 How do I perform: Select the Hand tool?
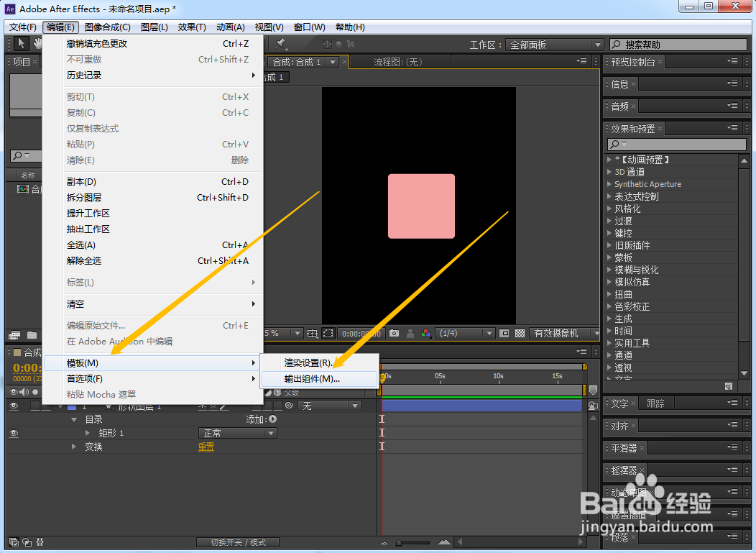coord(37,43)
